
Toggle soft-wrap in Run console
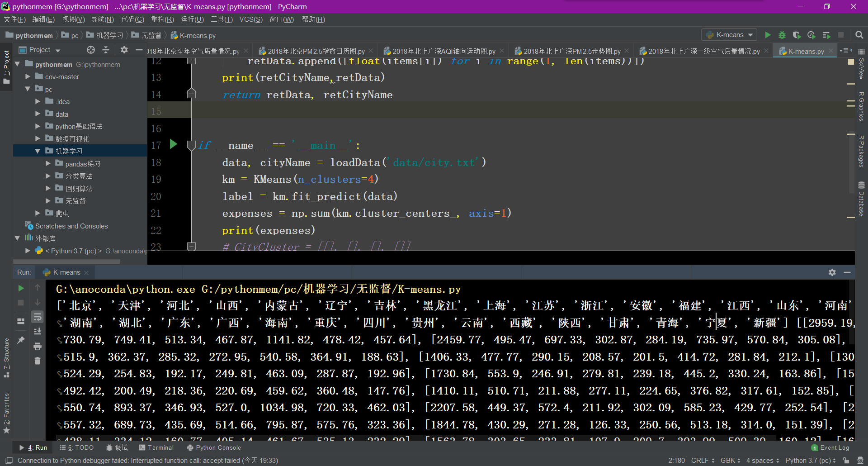[x=38, y=317]
